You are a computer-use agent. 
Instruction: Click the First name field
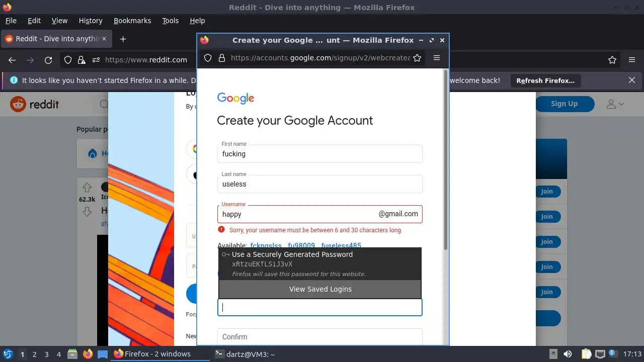pyautogui.click(x=319, y=153)
